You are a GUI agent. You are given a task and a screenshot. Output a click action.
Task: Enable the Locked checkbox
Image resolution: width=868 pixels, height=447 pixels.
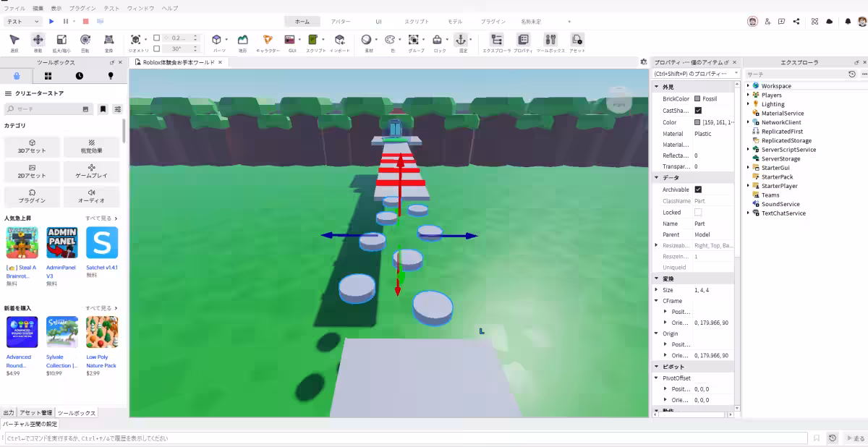tap(698, 213)
